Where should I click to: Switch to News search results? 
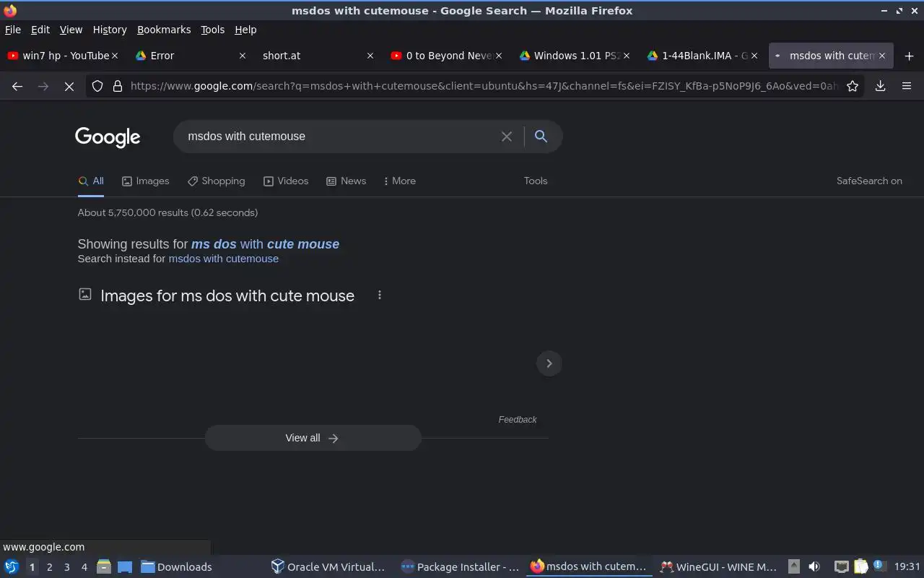[346, 181]
